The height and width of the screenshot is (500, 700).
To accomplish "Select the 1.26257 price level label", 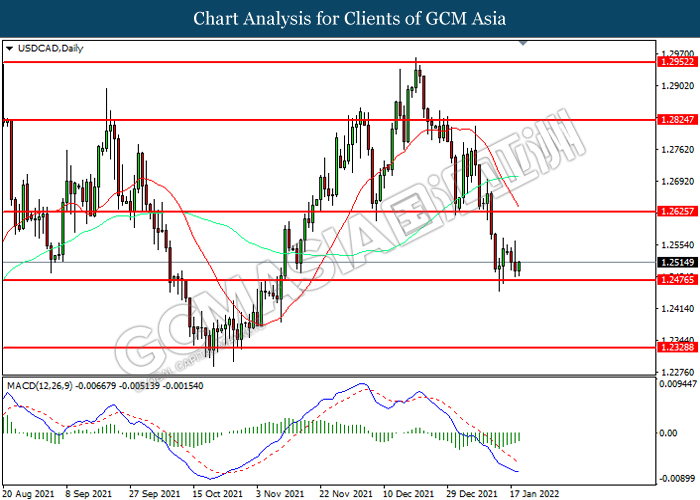I will point(677,211).
